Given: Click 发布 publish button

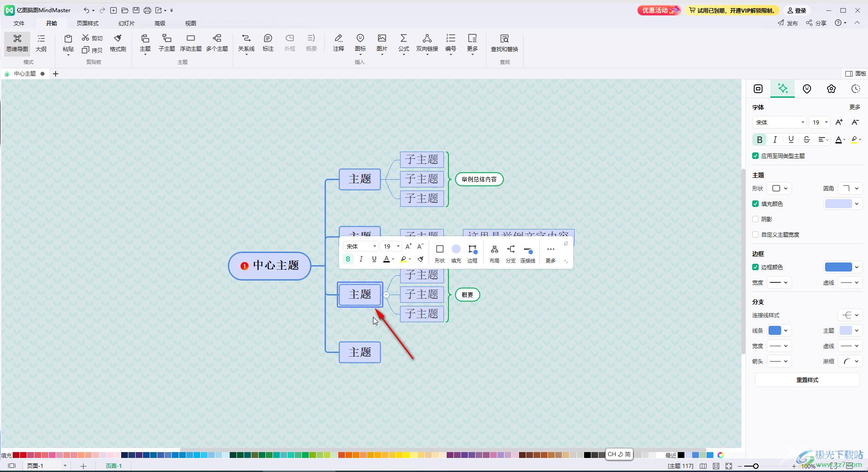Looking at the screenshot, I should tap(788, 23).
